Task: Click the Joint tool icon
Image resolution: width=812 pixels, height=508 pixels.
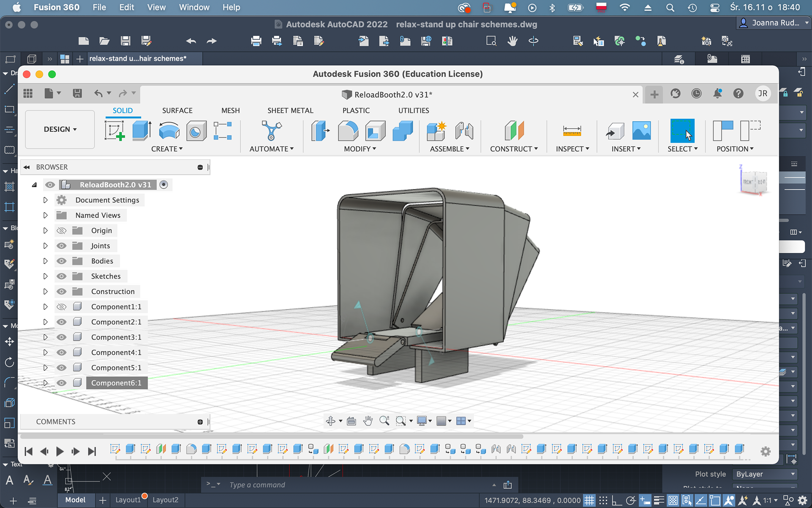Action: (464, 130)
